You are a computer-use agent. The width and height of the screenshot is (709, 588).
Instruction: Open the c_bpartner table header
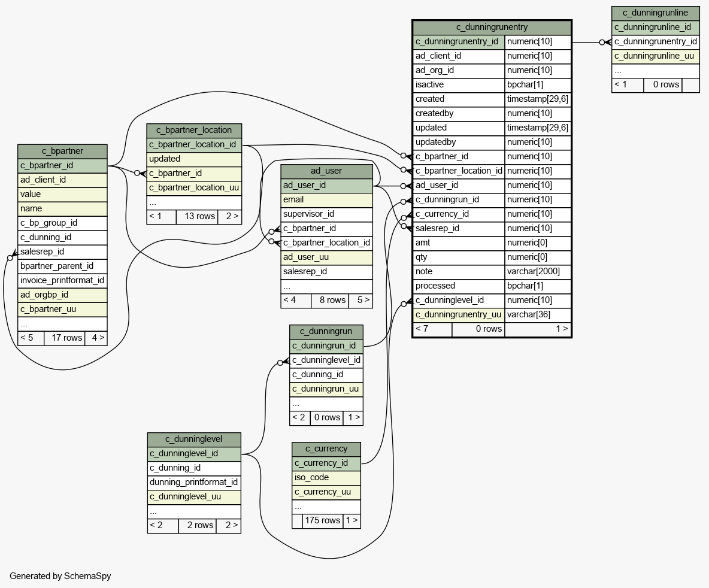62,151
